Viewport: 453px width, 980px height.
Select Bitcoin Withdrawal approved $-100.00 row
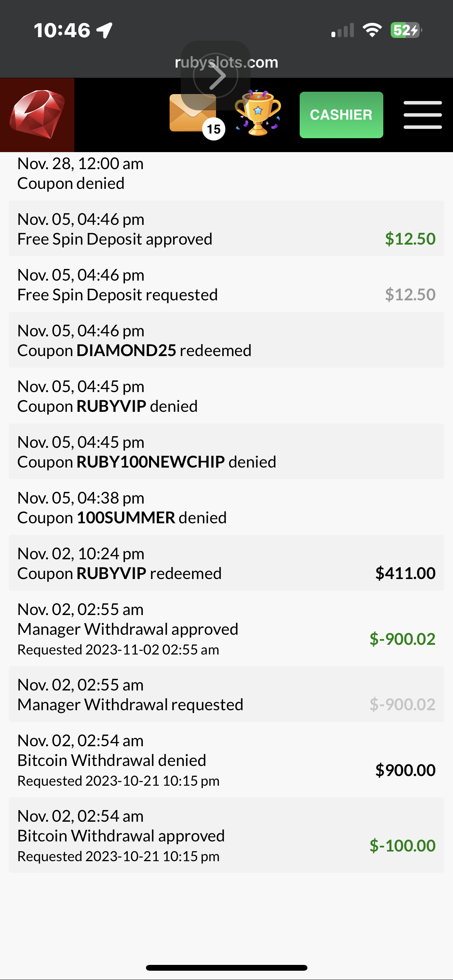[x=226, y=836]
